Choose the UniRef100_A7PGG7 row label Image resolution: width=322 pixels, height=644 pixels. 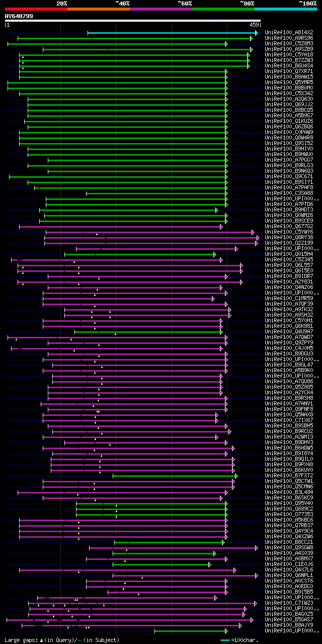click(289, 160)
